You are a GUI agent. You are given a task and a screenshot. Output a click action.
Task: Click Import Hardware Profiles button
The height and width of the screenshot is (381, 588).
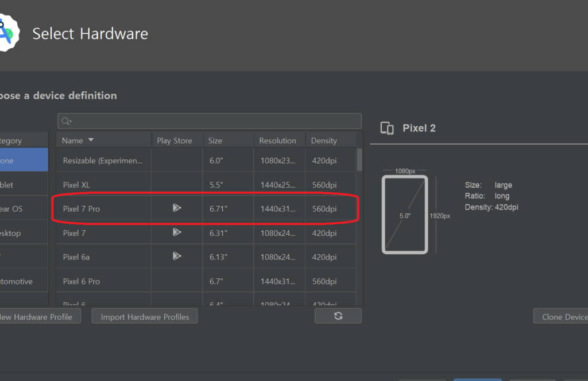[145, 317]
